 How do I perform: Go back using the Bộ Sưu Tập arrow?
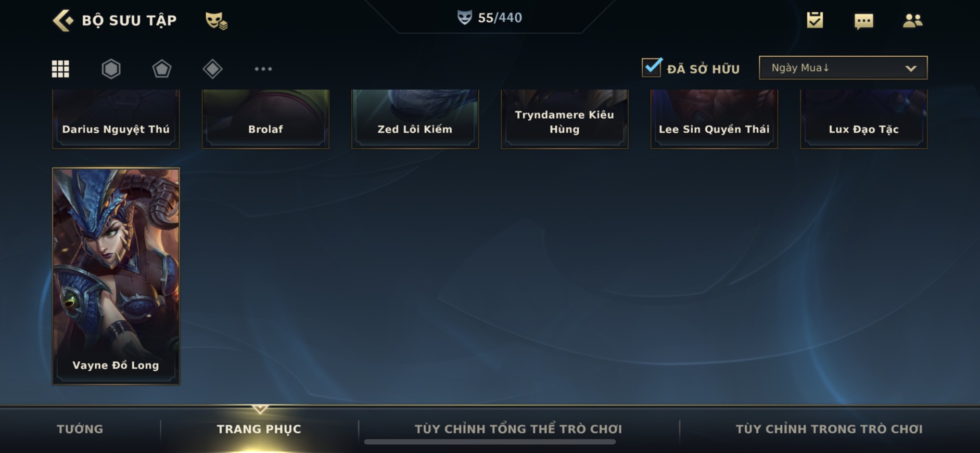pyautogui.click(x=63, y=20)
